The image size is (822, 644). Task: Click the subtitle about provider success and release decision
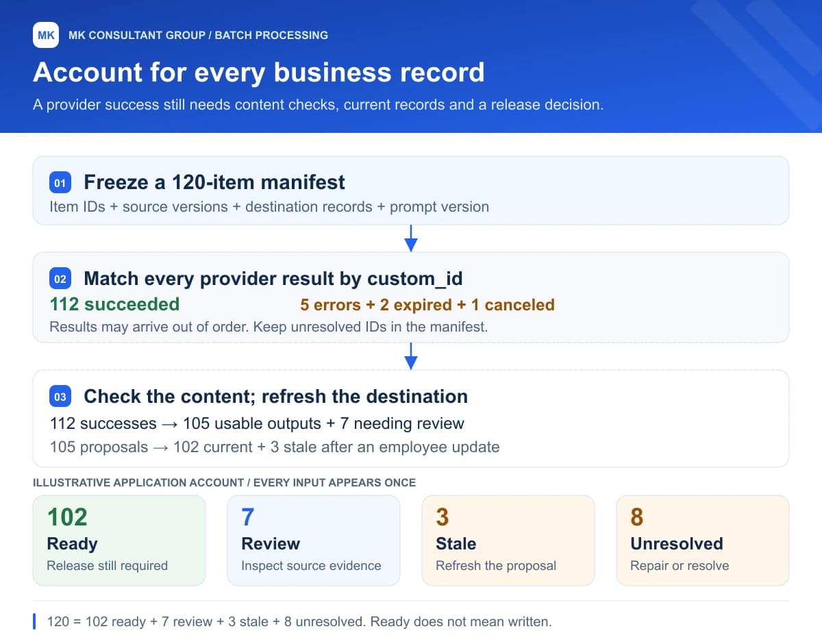pos(318,106)
